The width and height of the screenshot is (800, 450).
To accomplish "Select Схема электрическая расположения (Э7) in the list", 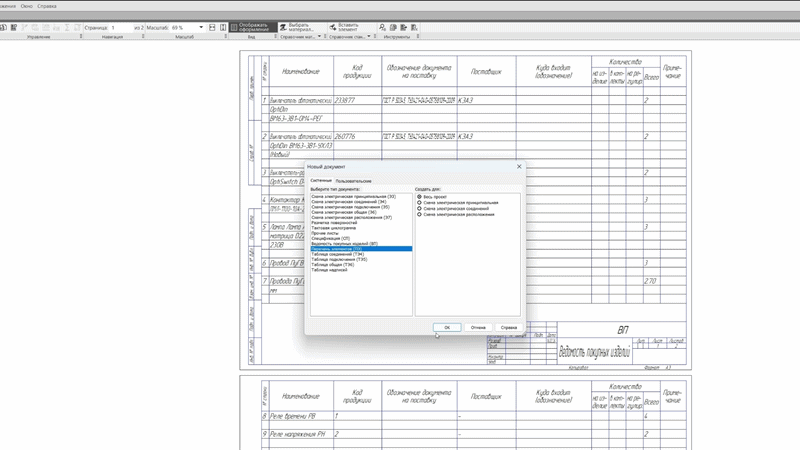I will click(352, 217).
